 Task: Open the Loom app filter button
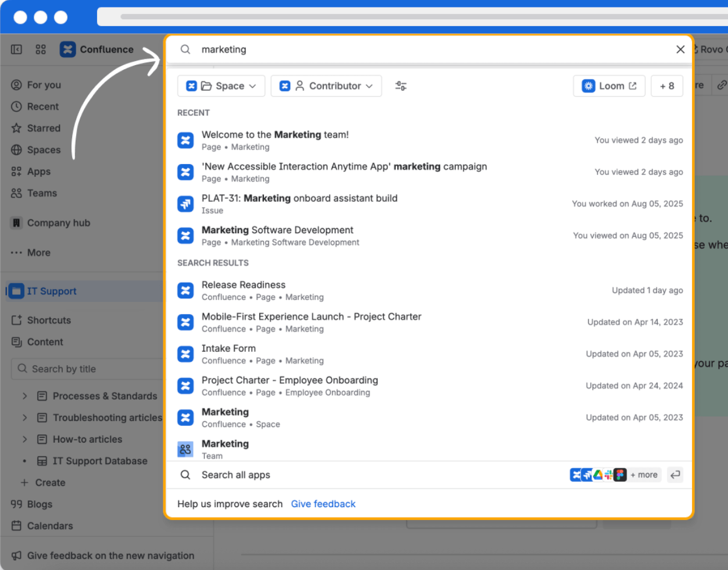[609, 86]
